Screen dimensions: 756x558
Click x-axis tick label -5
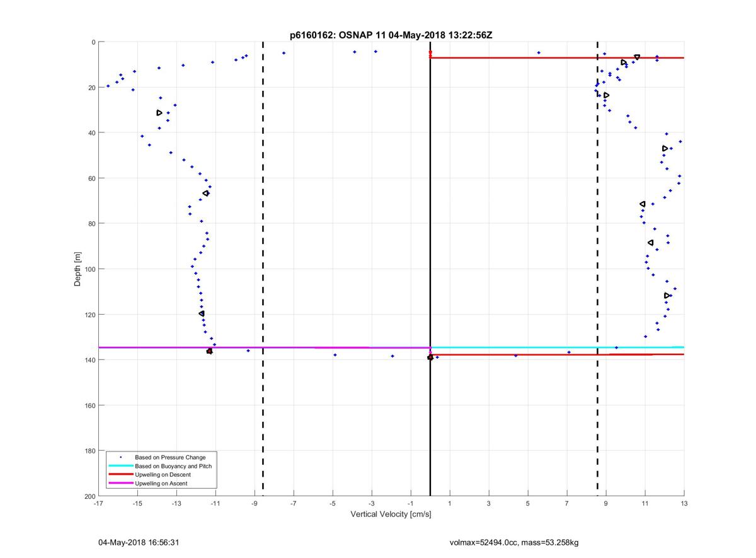(333, 503)
